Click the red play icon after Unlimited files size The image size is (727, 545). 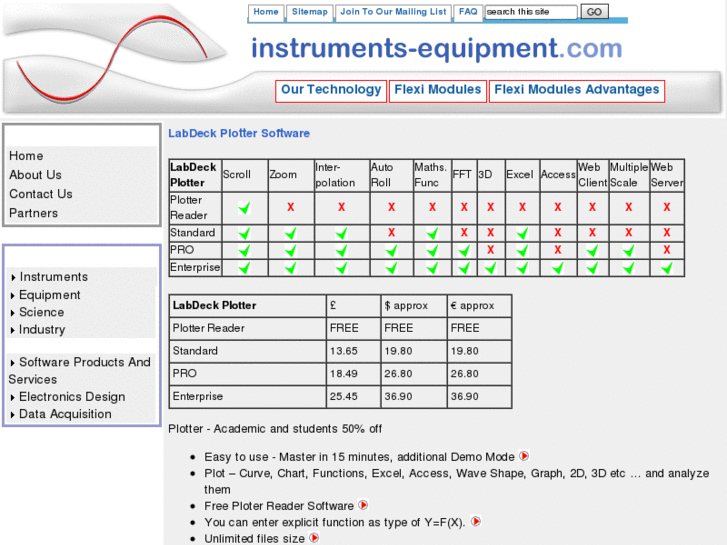coord(314,538)
